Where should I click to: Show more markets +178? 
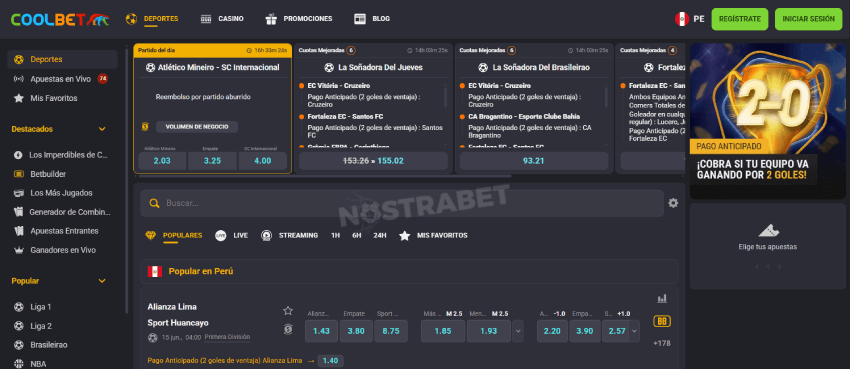(x=662, y=343)
